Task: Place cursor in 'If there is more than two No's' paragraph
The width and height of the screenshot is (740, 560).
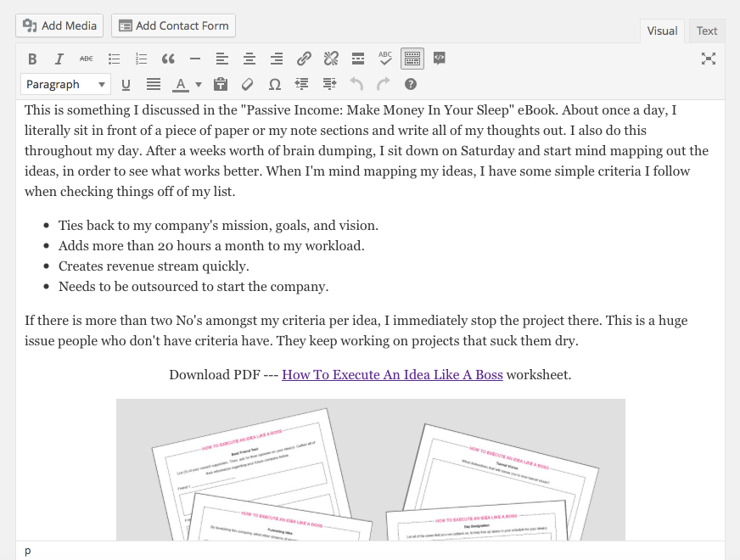Action: (356, 331)
